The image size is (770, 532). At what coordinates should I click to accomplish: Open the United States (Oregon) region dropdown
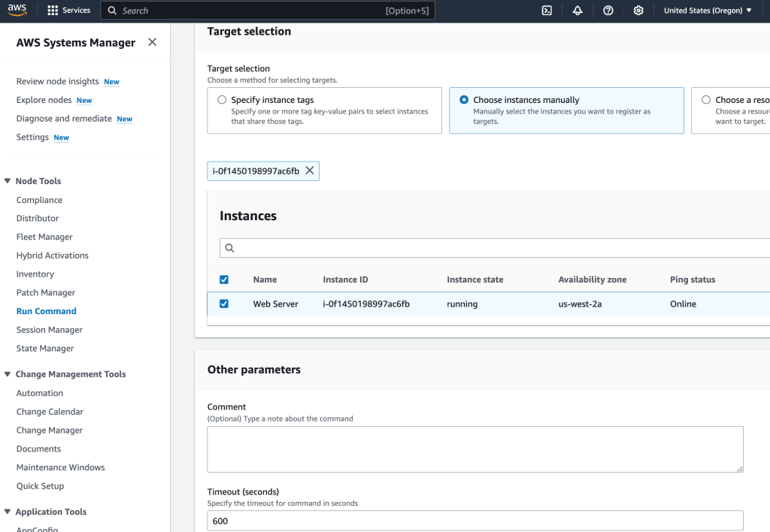708,11
